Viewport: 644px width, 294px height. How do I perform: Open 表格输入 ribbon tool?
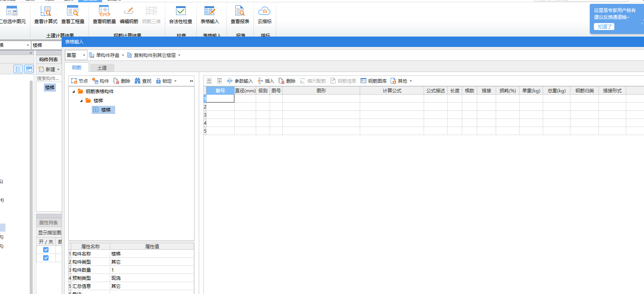click(x=210, y=15)
